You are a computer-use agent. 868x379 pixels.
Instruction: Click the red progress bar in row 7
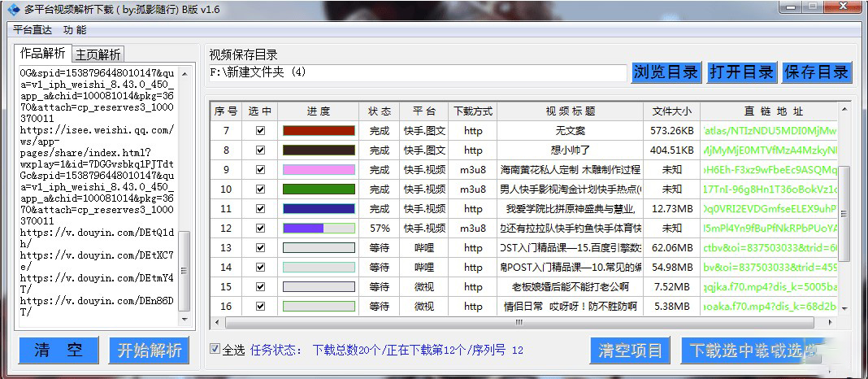(x=319, y=131)
